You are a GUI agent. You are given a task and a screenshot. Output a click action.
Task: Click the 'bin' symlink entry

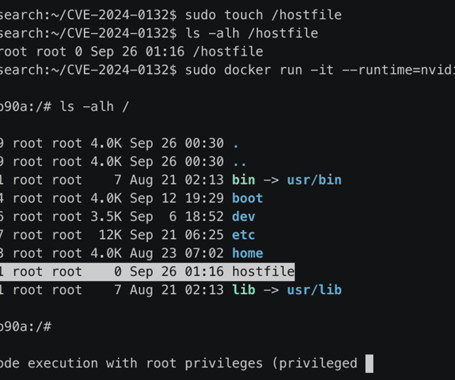pyautogui.click(x=244, y=180)
